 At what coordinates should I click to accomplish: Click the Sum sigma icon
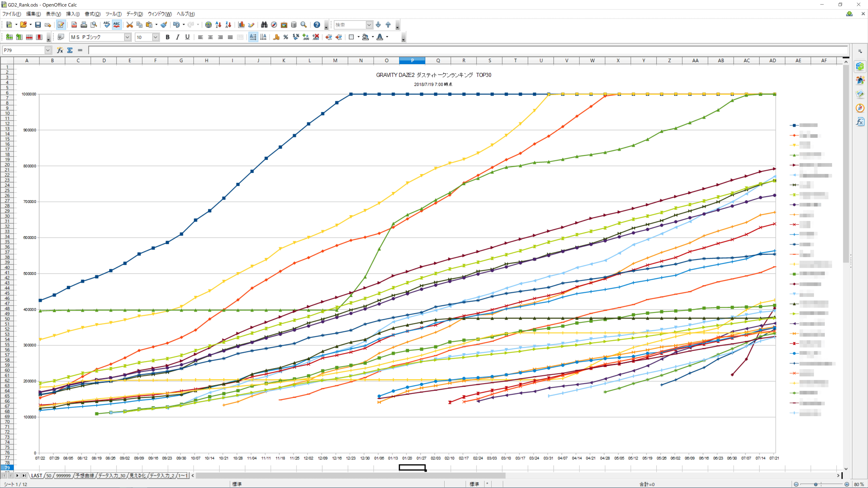coord(70,50)
